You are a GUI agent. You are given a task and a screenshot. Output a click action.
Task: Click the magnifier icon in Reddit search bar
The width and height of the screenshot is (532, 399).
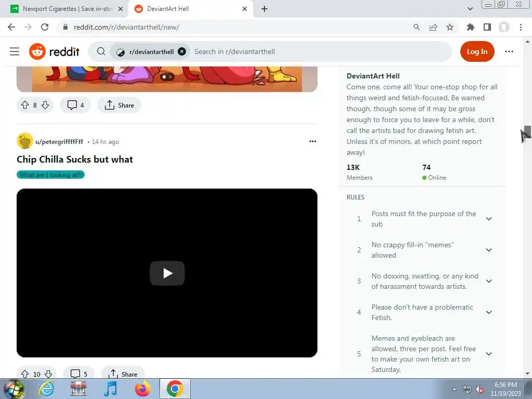pos(101,51)
